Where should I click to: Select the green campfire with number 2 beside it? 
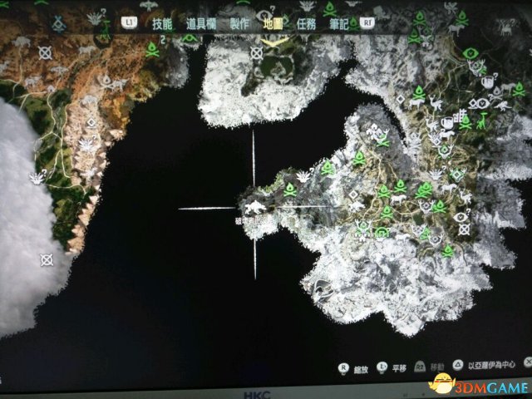[x=152, y=50]
